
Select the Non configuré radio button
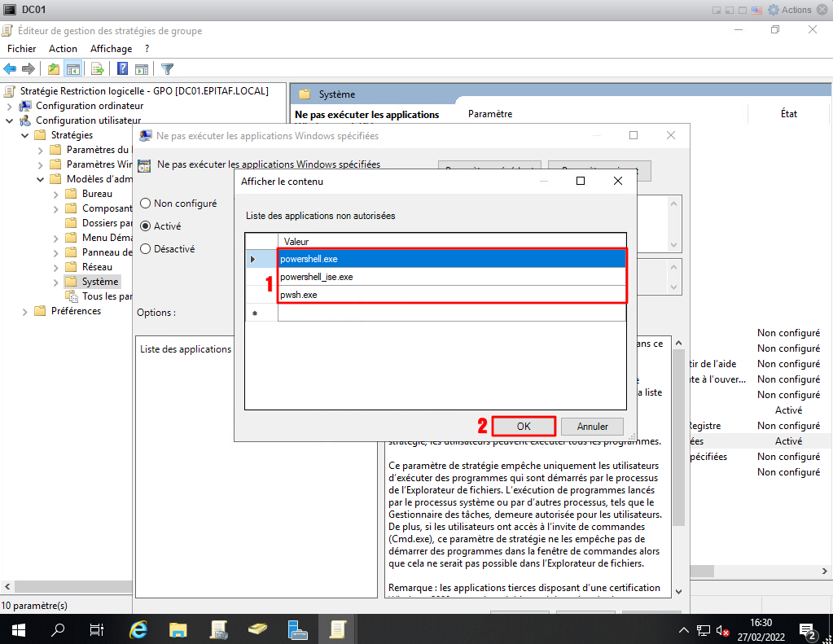146,204
